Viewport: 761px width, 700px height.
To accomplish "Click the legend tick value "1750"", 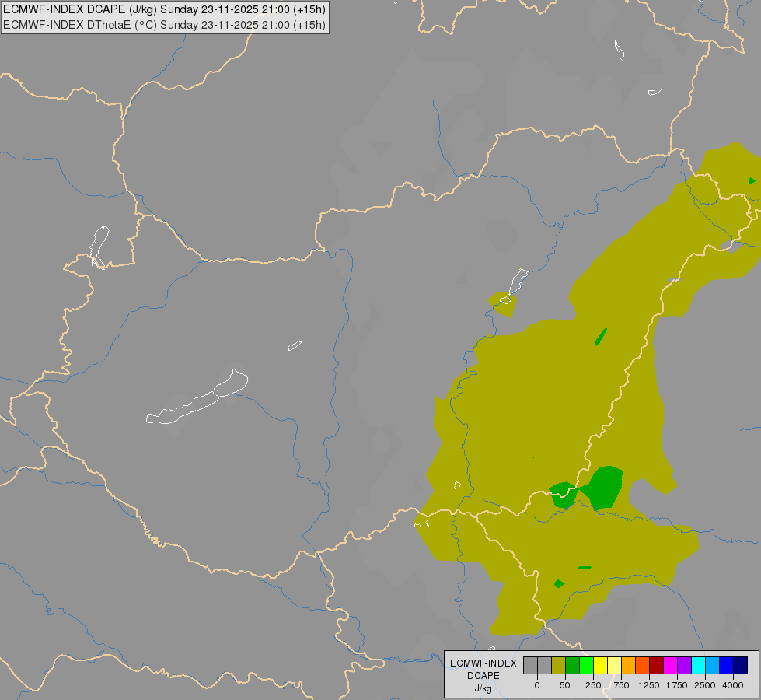I will [x=677, y=685].
